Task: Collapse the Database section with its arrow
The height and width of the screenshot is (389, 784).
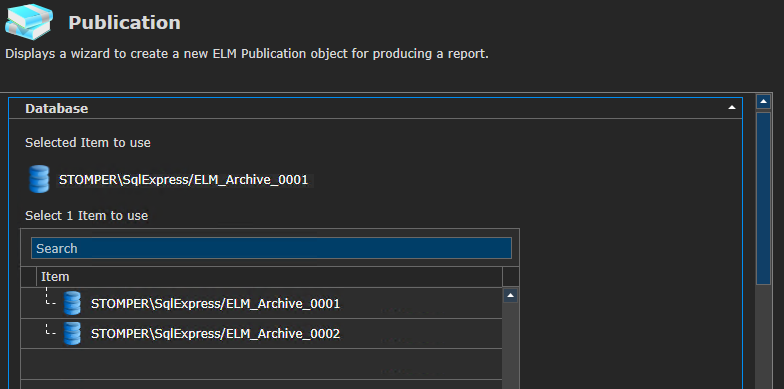Action: 732,108
